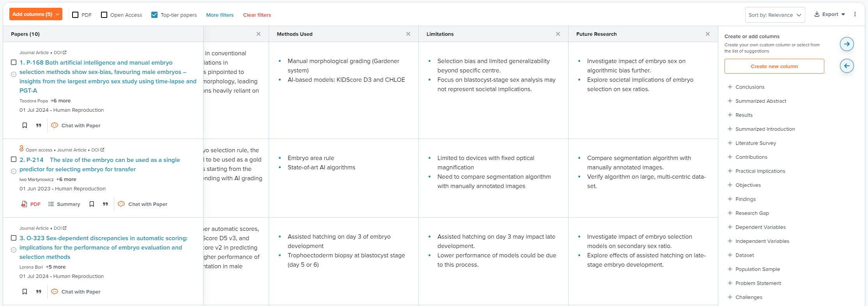Enable the PDF filter checkbox

[x=76, y=15]
